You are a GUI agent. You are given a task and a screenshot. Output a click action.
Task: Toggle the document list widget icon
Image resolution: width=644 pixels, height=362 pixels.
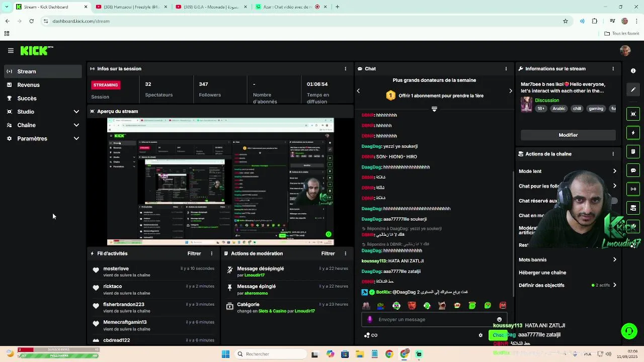click(x=633, y=152)
